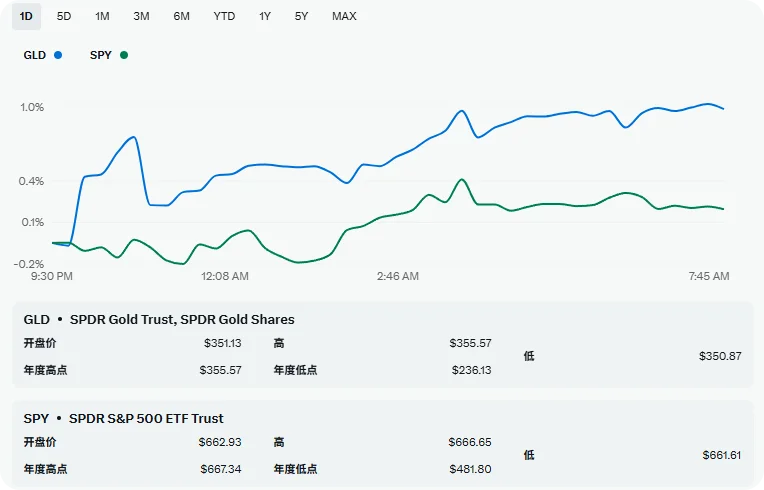The width and height of the screenshot is (764, 490).
Task: Select the MAX range tab
Action: click(x=344, y=16)
